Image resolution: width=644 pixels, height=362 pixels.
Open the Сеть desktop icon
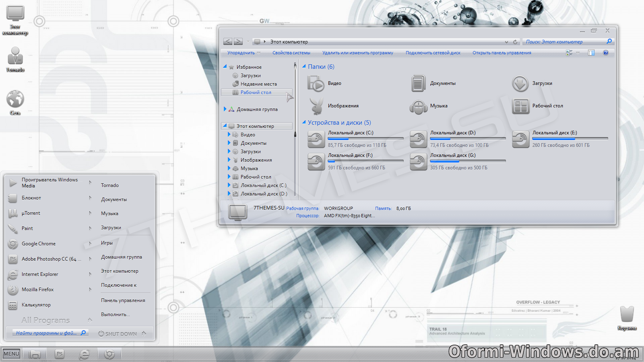tap(15, 102)
